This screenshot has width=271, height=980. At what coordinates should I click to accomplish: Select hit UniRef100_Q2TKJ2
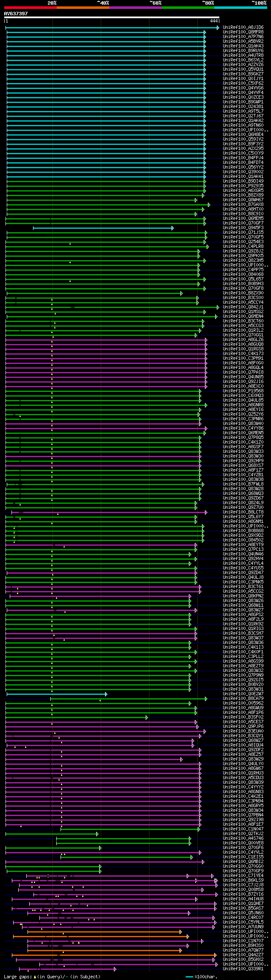(243, 834)
